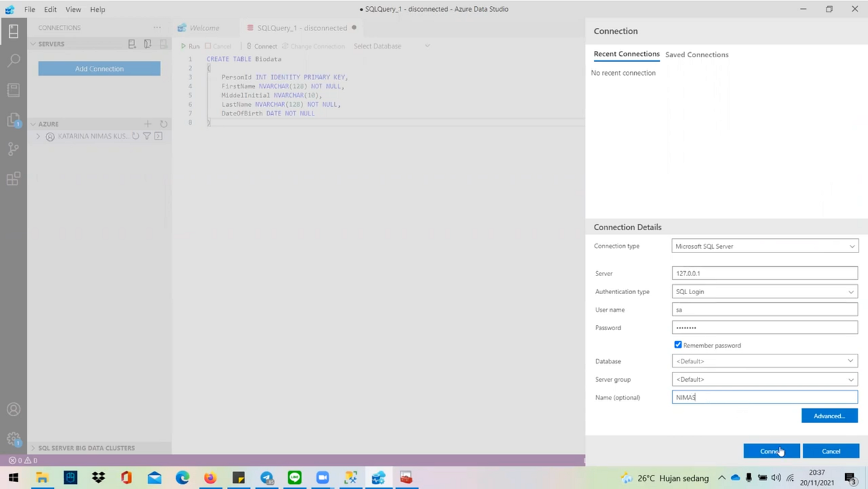Open the Manage Accounts icon at sidebar bottom

(x=14, y=409)
